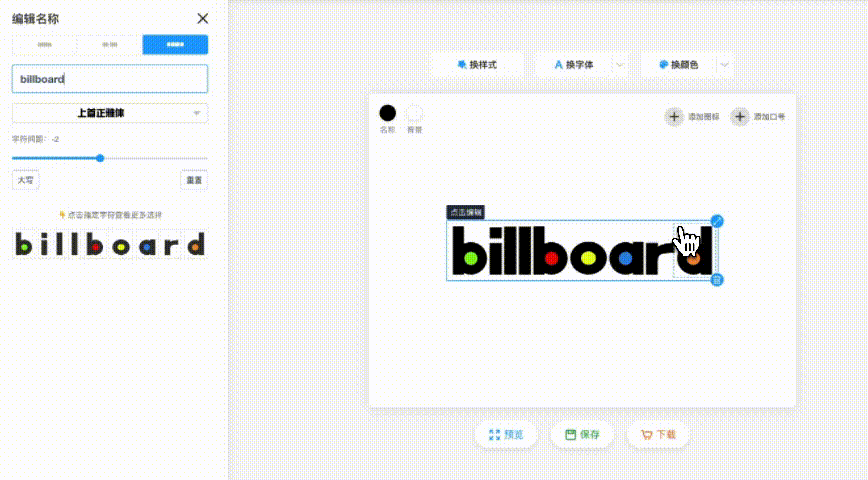This screenshot has height=480, width=868.
Task: Click the 重置 reset button
Action: (194, 180)
